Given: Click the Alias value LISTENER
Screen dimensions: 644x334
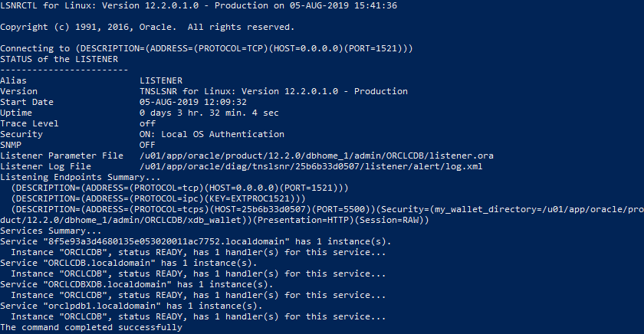Looking at the screenshot, I should (x=161, y=80).
